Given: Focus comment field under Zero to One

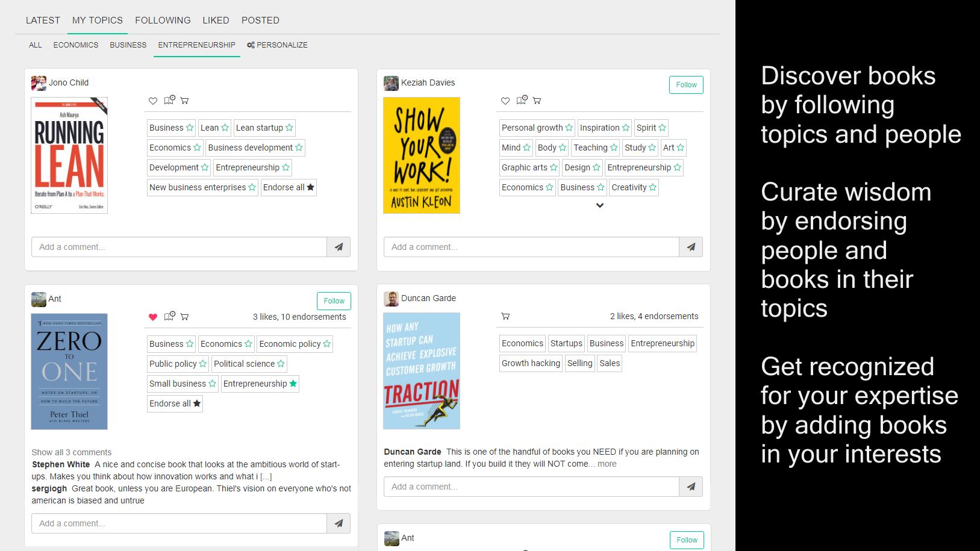Looking at the screenshot, I should click(x=179, y=523).
